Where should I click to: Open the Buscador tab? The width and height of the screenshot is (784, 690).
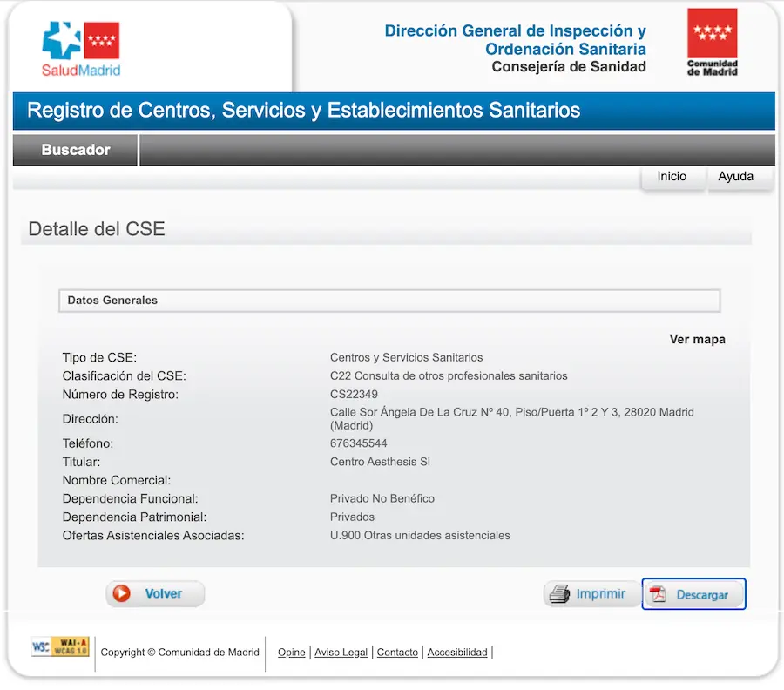tap(76, 150)
